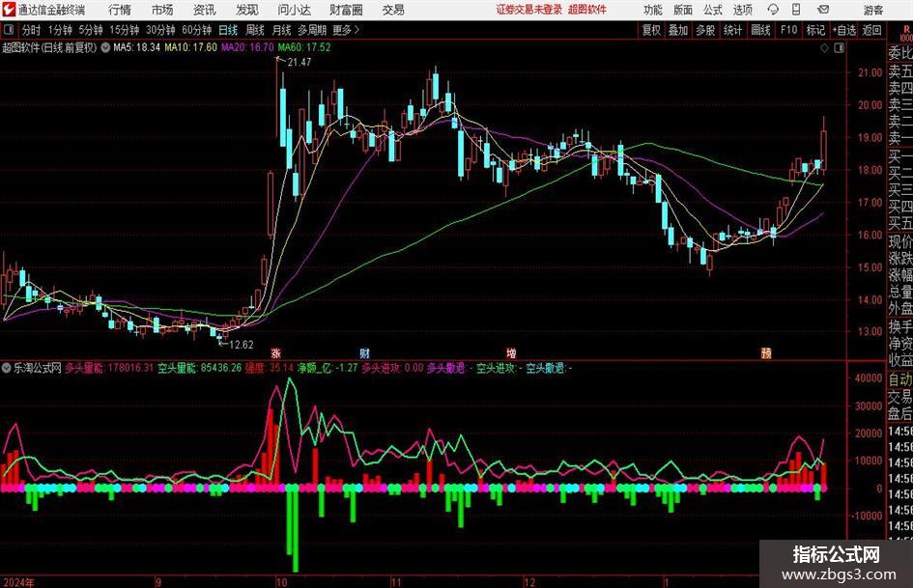Click the MA20: 16.70 value label
This screenshot has width=913, height=588.
pos(247,47)
